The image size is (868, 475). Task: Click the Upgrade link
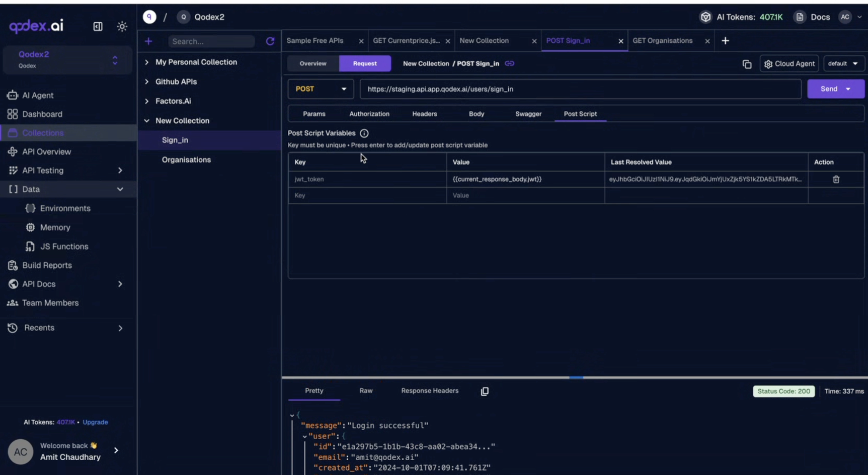[95, 422]
